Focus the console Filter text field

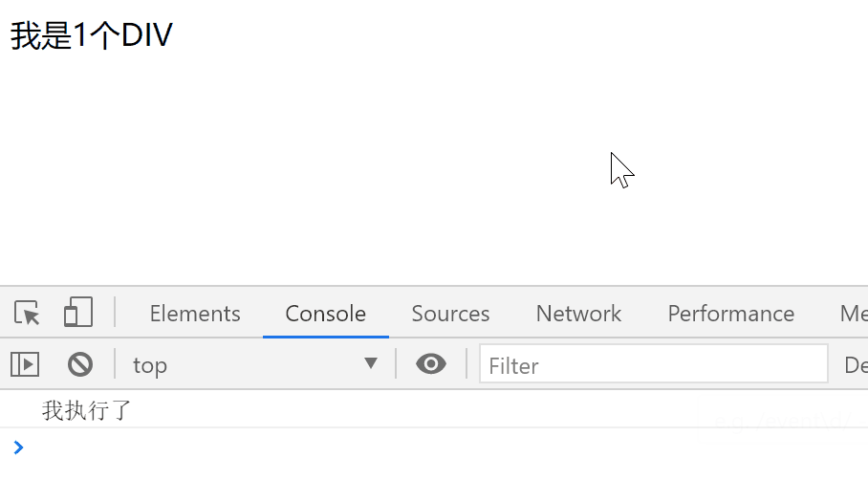653,364
